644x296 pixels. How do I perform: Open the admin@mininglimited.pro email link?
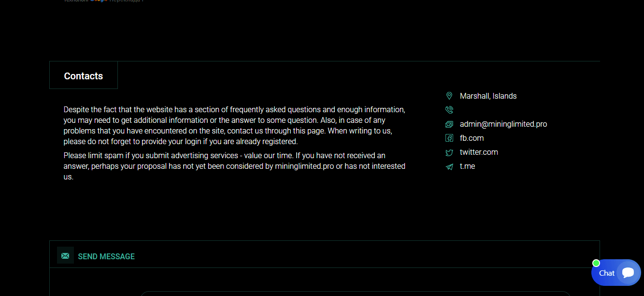[503, 124]
